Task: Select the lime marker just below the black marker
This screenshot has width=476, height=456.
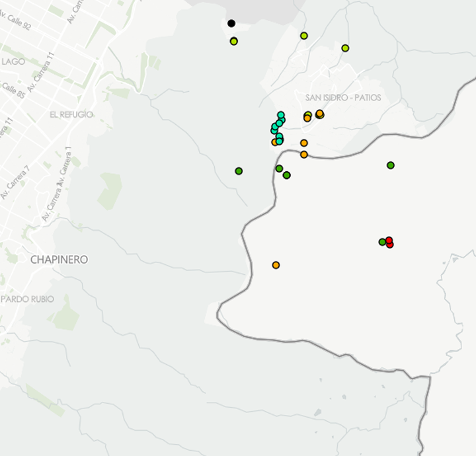Action: tap(234, 42)
